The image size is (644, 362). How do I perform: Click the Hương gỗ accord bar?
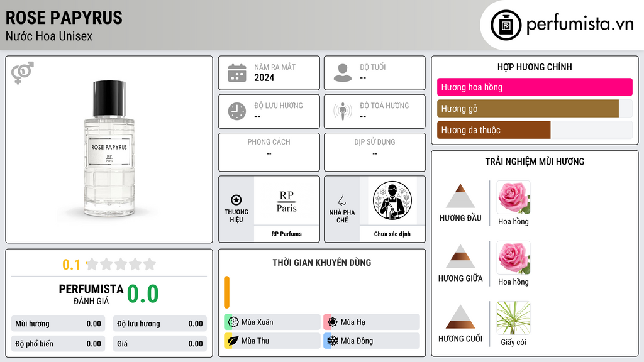point(535,108)
